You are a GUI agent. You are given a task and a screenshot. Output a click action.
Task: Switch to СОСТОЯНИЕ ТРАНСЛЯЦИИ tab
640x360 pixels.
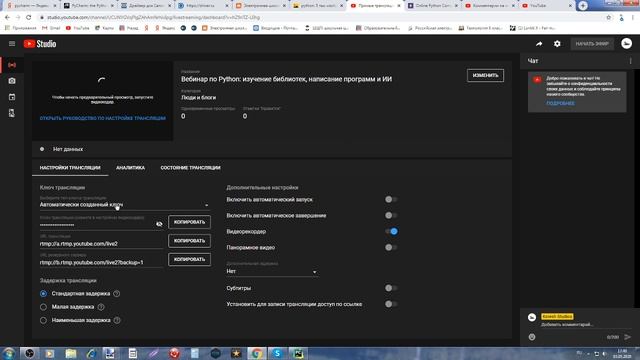point(190,168)
